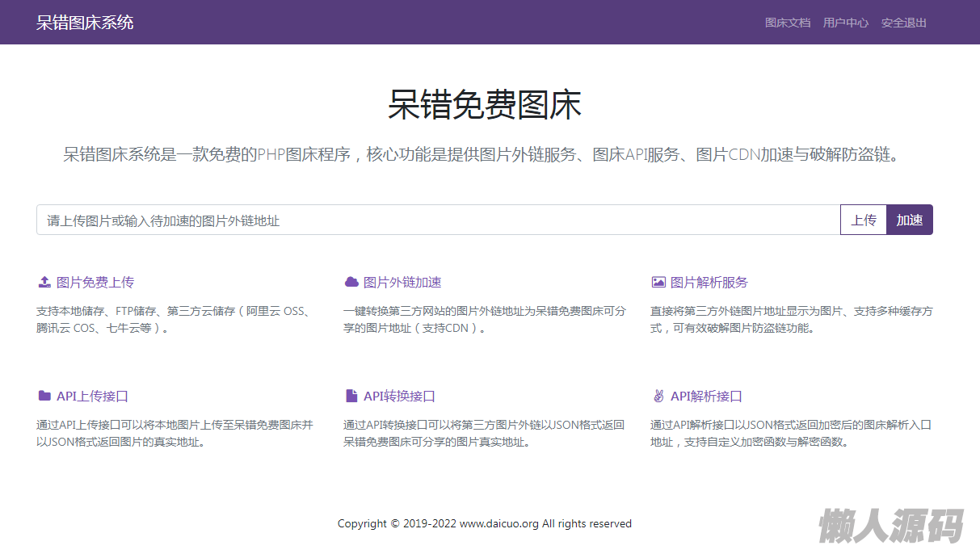
Task: Click the hand icon beside API解析接口
Action: (658, 396)
